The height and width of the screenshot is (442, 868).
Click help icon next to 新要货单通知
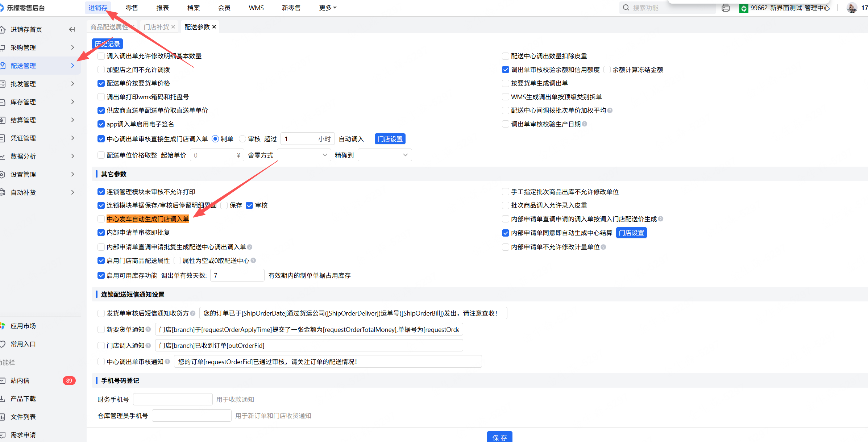point(148,329)
